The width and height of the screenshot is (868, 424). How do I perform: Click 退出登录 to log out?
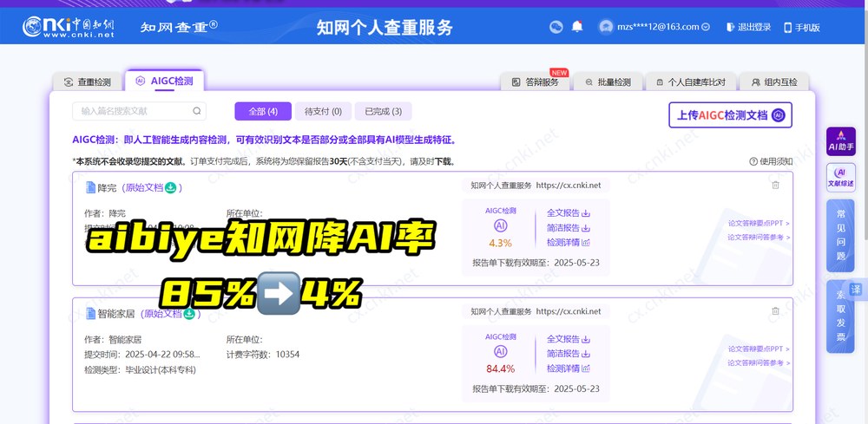pos(749,27)
